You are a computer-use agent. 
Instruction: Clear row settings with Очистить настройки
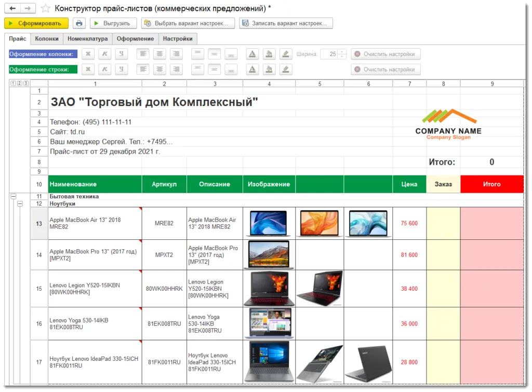[x=386, y=70]
